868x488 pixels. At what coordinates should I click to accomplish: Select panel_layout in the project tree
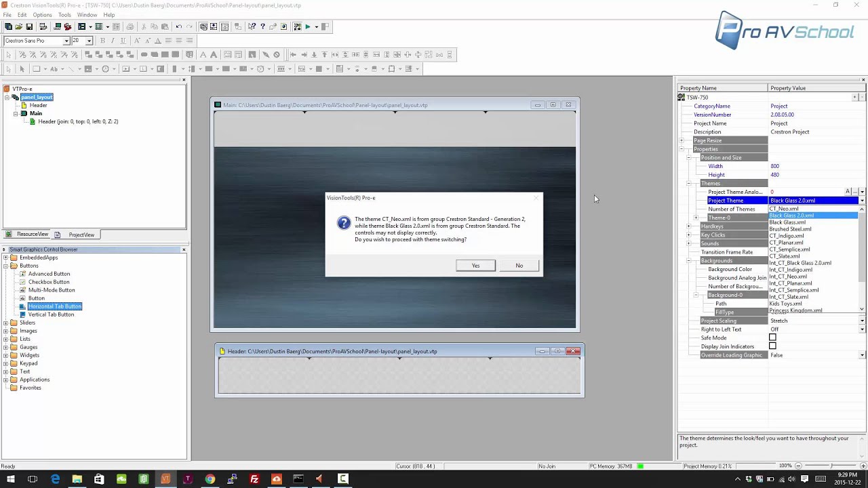37,97
